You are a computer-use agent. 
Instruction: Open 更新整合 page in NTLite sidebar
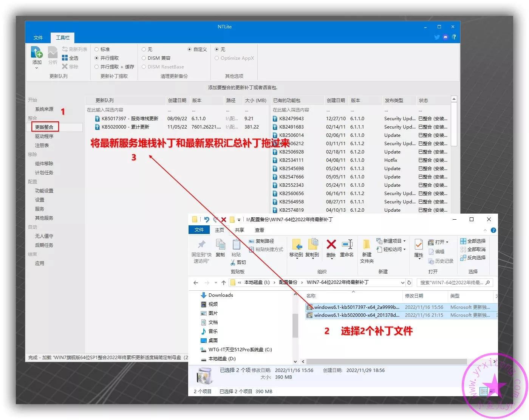pos(45,127)
